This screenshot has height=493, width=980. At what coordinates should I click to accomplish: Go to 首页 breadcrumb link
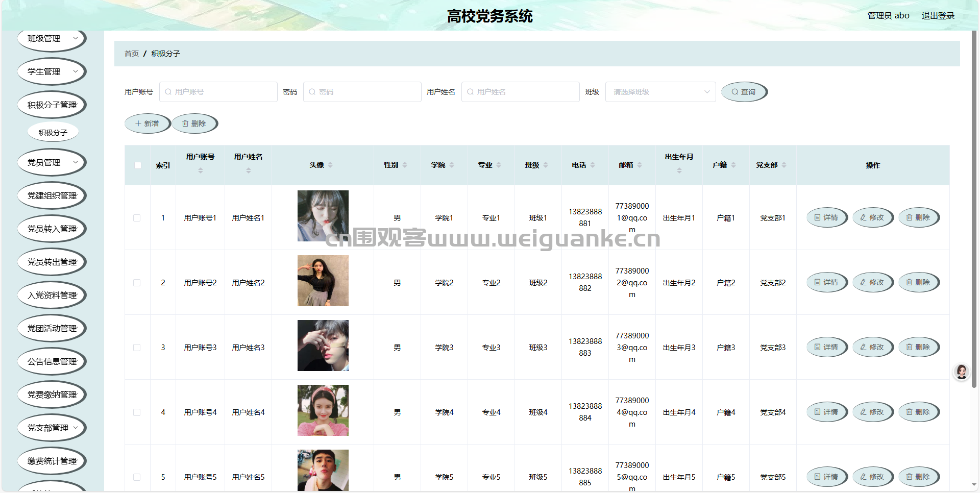[132, 54]
